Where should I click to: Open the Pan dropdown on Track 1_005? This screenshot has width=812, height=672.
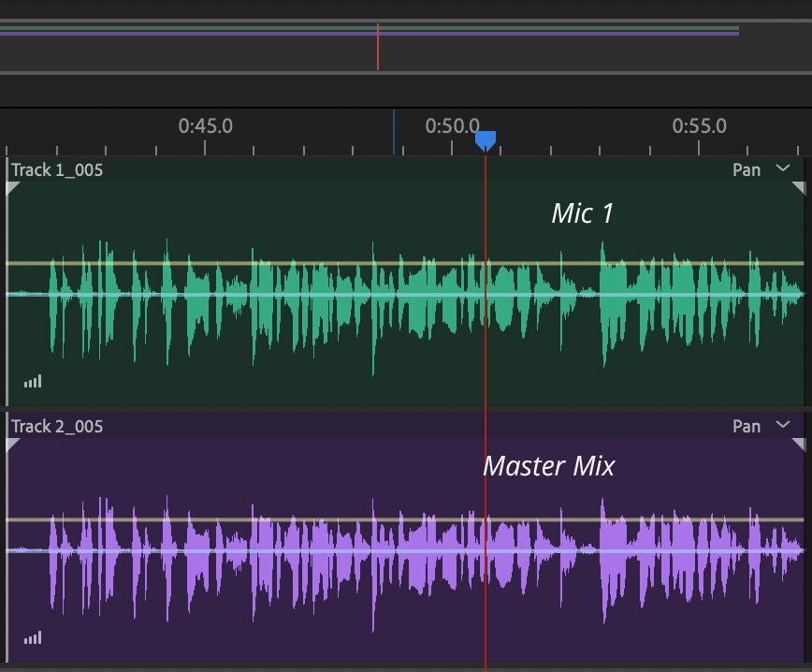[x=783, y=168]
